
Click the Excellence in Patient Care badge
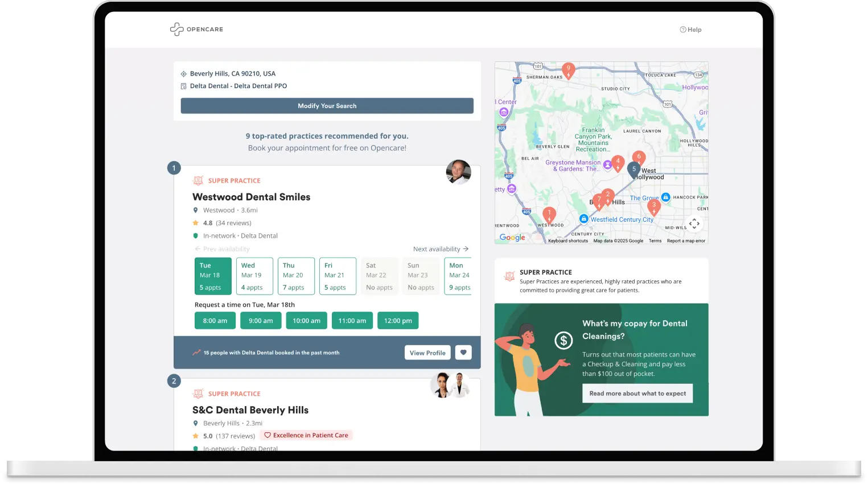point(306,435)
